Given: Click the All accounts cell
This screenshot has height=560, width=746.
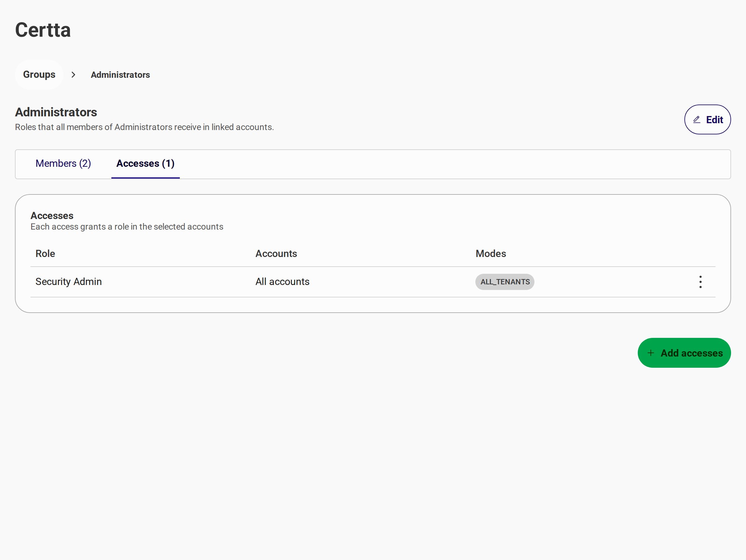Looking at the screenshot, I should [282, 282].
